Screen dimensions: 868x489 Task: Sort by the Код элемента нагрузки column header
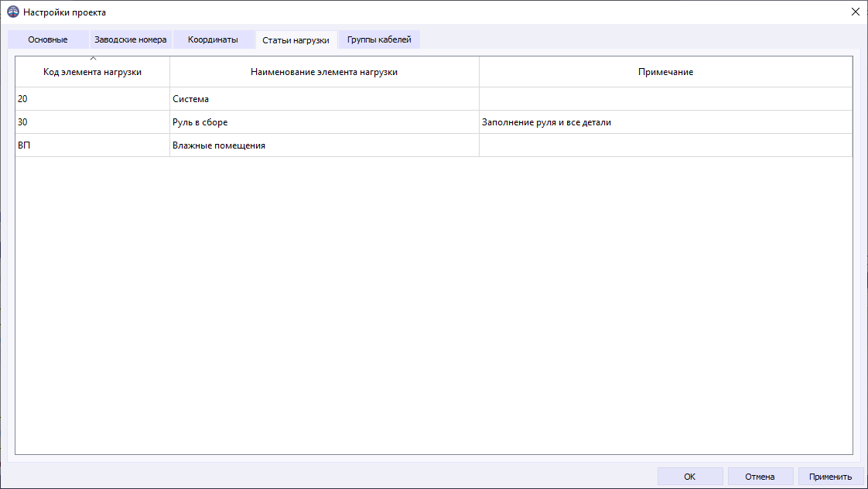(92, 71)
